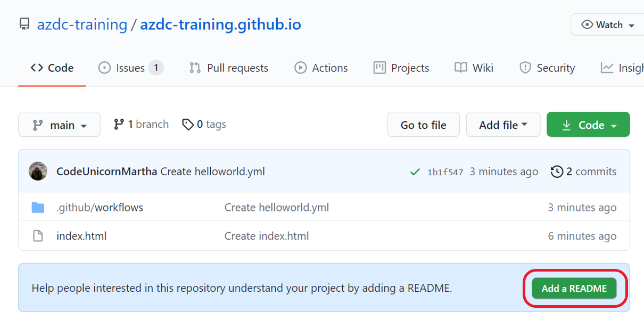Switch to the Wiki tab
644x336 pixels.
(473, 68)
